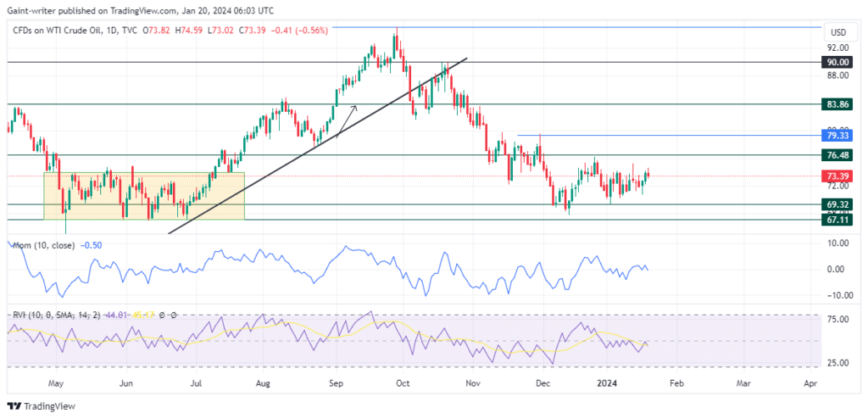
Task: Click the Aug label on time axis
Action: 264,383
